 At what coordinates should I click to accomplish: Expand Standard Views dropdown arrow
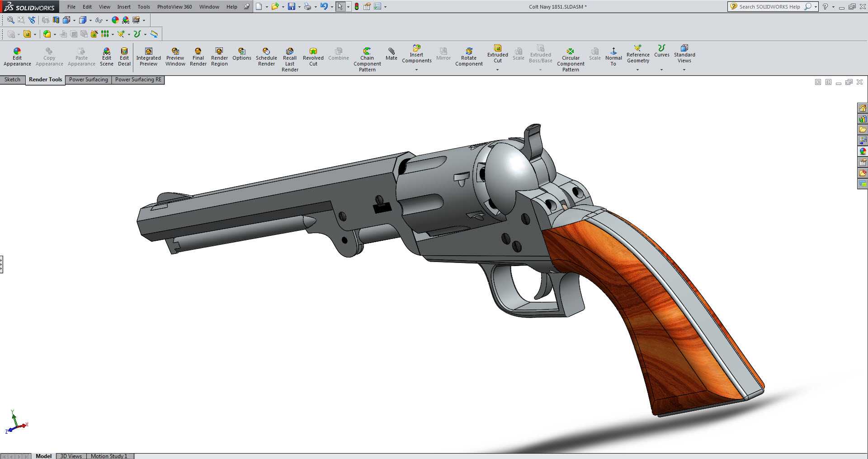pos(684,70)
